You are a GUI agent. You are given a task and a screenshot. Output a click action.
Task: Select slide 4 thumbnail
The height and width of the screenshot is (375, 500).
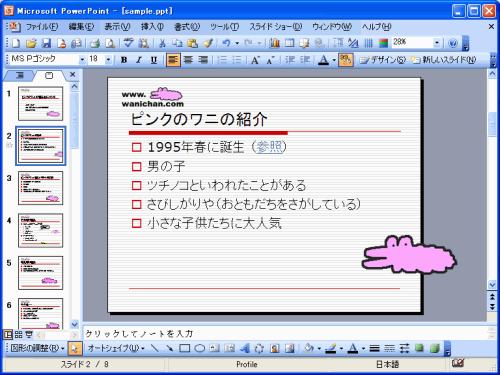41,231
